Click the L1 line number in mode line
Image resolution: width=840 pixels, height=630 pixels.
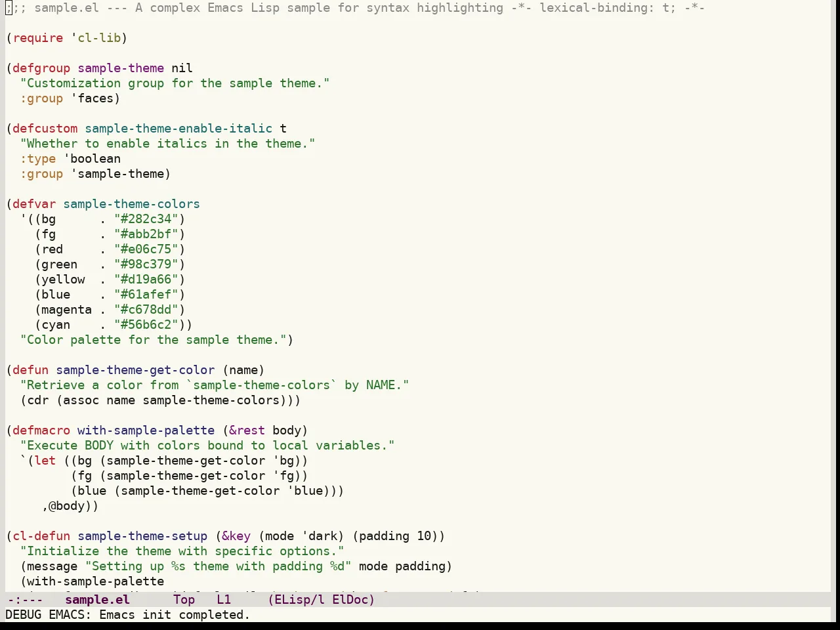tap(224, 599)
